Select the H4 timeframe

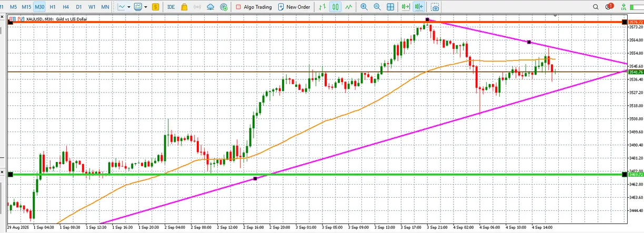(x=66, y=7)
